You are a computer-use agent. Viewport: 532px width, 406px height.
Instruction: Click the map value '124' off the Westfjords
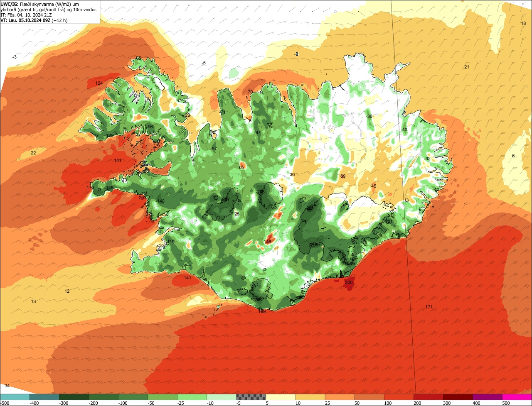pos(99,83)
